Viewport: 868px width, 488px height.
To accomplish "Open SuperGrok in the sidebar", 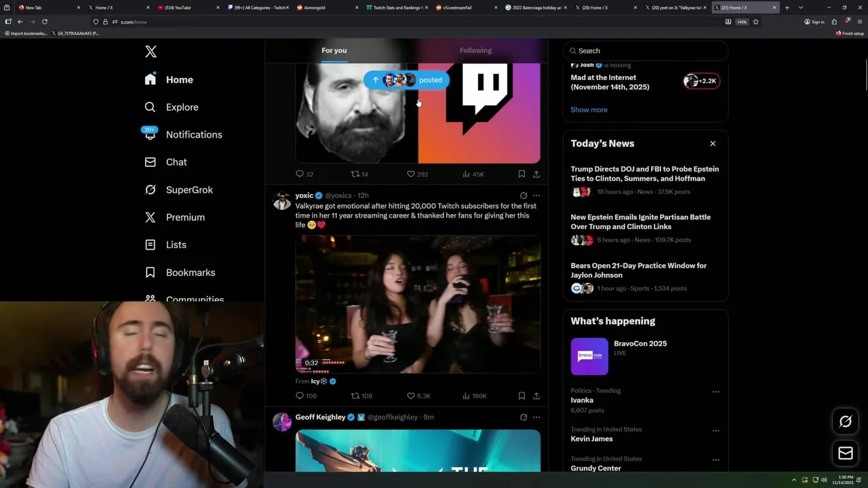I will coord(179,190).
